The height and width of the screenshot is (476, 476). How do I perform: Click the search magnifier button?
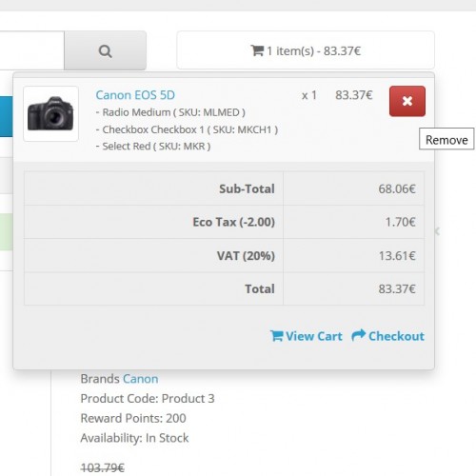[x=105, y=50]
